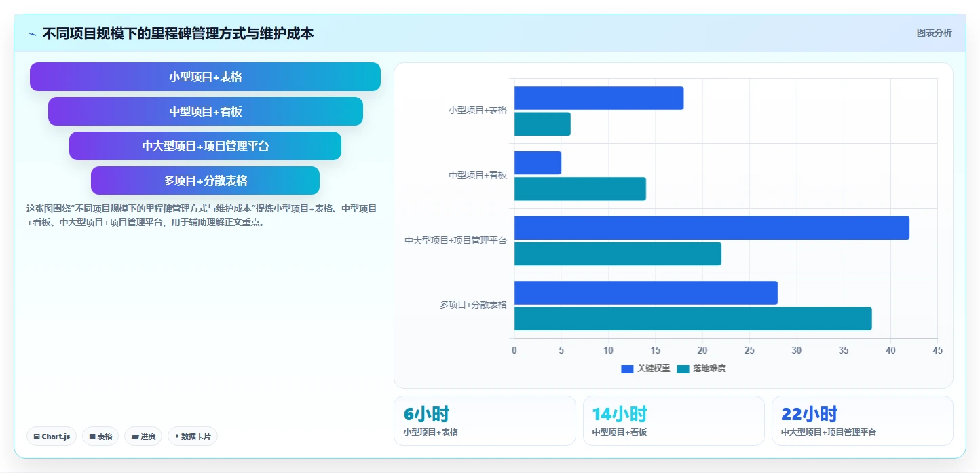Click the 中大型项目+项目管理平台 caption under 22小时
This screenshot has height=473, width=980.
(829, 432)
